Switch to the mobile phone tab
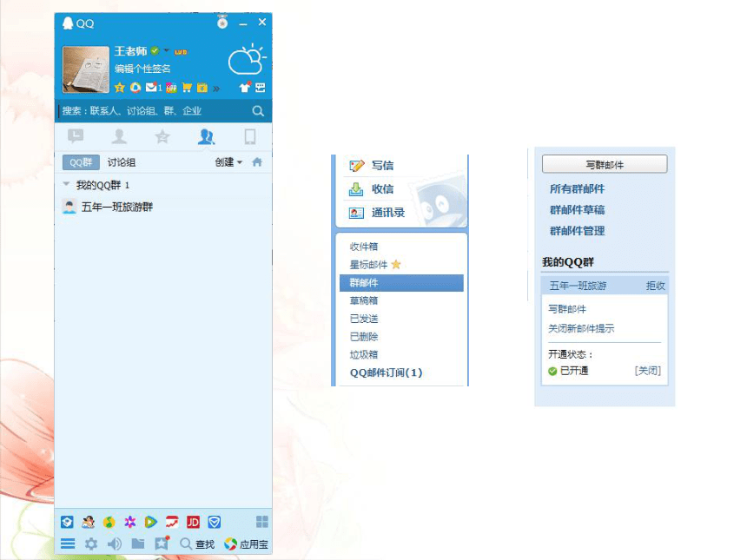The height and width of the screenshot is (560, 747). click(x=249, y=136)
